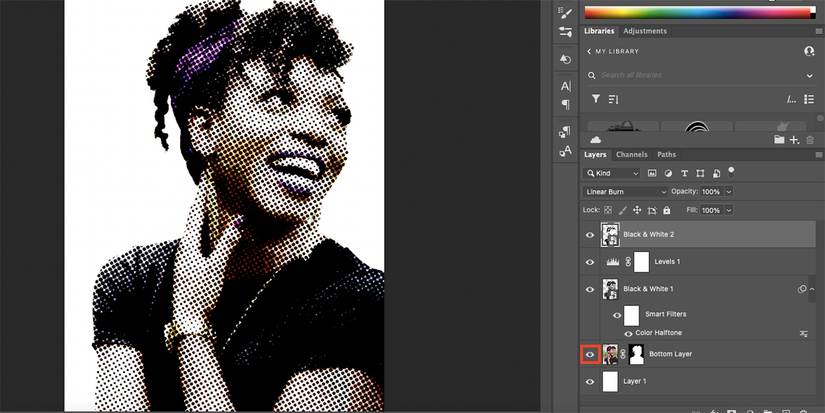This screenshot has height=413, width=825.
Task: Switch to the Libraries tab
Action: 599,31
